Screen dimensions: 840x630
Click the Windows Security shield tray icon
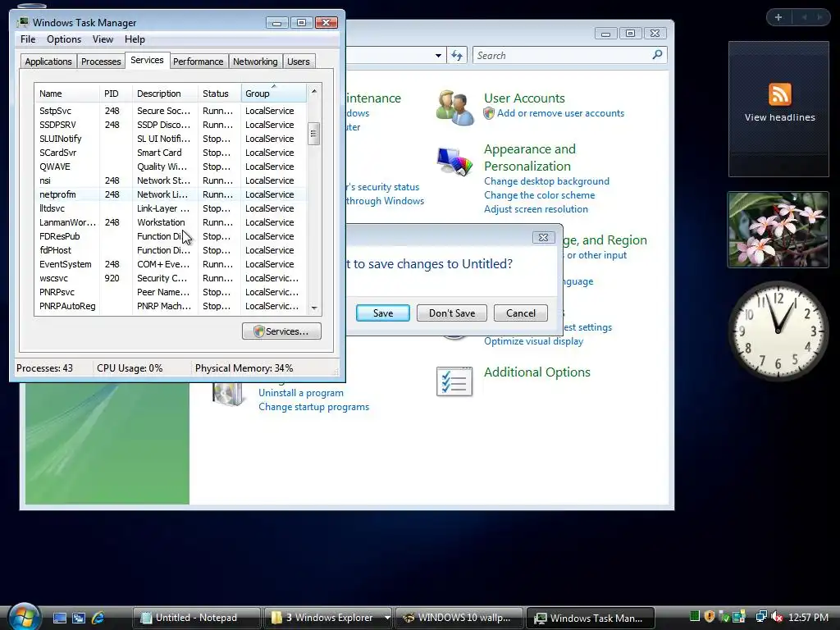click(710, 617)
